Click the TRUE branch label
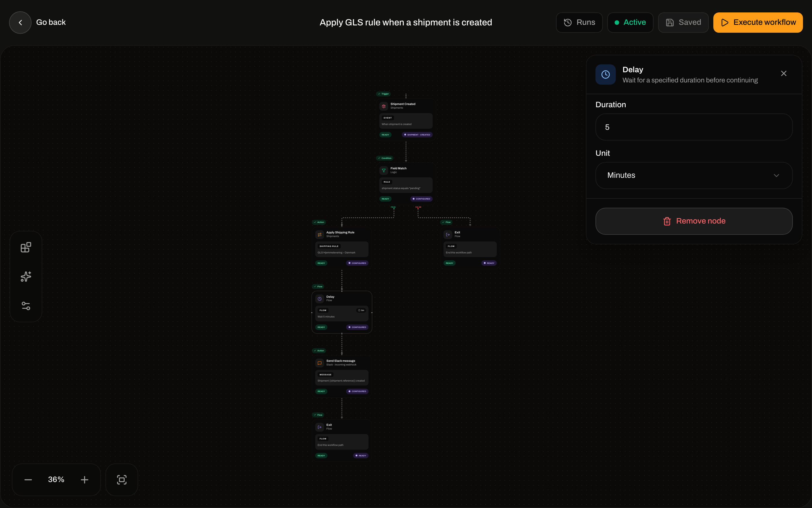812x508 pixels. tap(393, 207)
